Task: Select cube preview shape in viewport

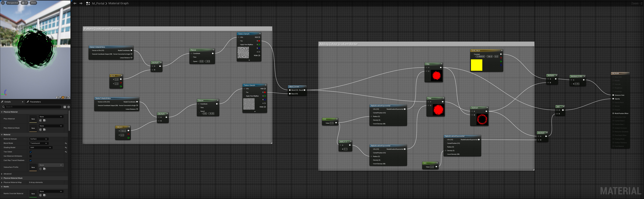Action: (x=66, y=97)
